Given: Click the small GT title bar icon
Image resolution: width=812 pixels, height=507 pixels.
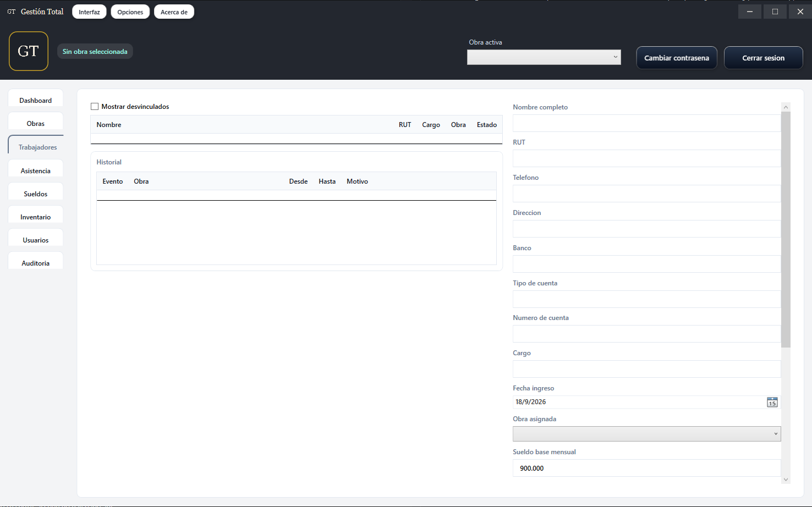Looking at the screenshot, I should coord(11,12).
